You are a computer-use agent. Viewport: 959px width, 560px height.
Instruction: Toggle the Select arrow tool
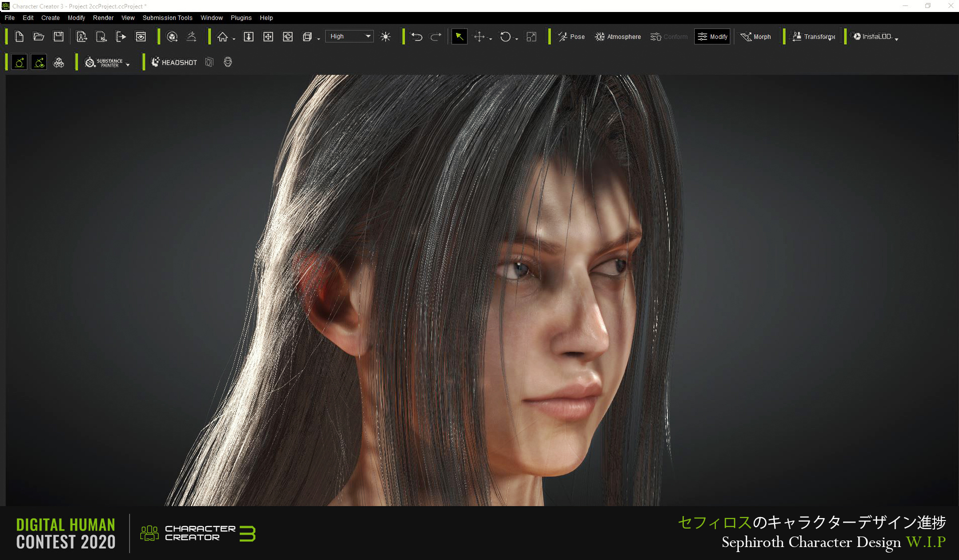(x=459, y=36)
